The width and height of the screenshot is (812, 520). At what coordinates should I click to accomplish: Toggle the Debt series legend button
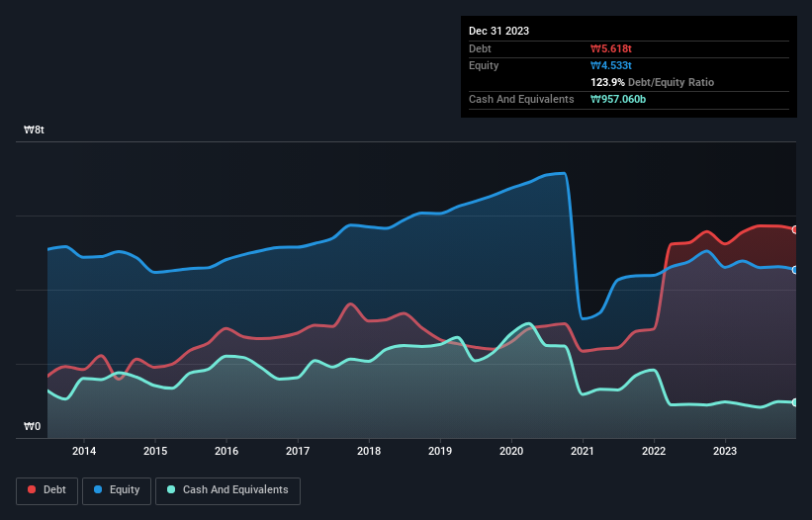click(47, 490)
